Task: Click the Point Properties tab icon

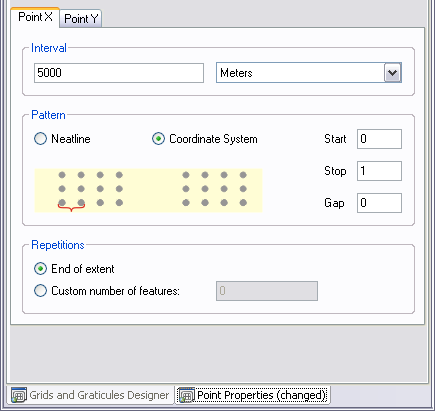Action: 187,396
